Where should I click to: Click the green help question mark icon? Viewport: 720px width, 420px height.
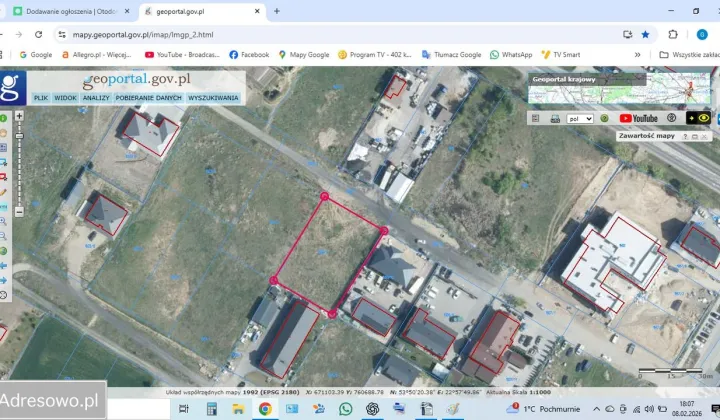pos(604,118)
